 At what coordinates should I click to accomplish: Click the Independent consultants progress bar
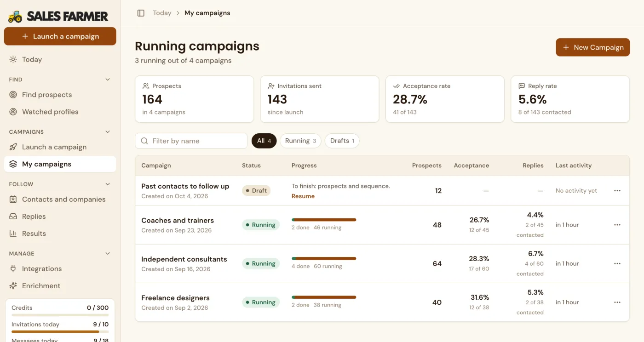click(x=324, y=258)
